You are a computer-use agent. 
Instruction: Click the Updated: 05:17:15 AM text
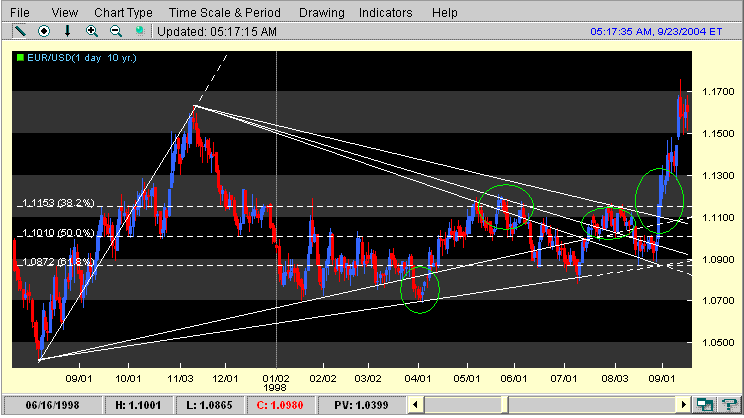(x=217, y=32)
